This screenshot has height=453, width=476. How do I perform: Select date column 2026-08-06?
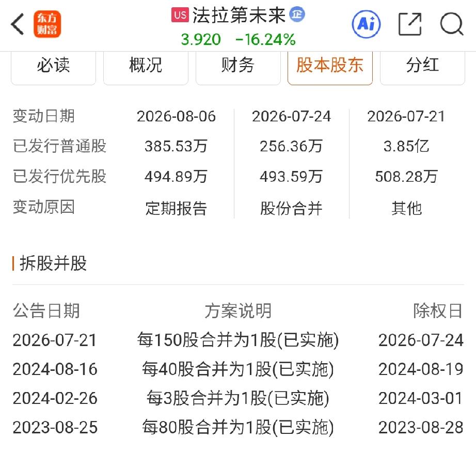tap(176, 116)
